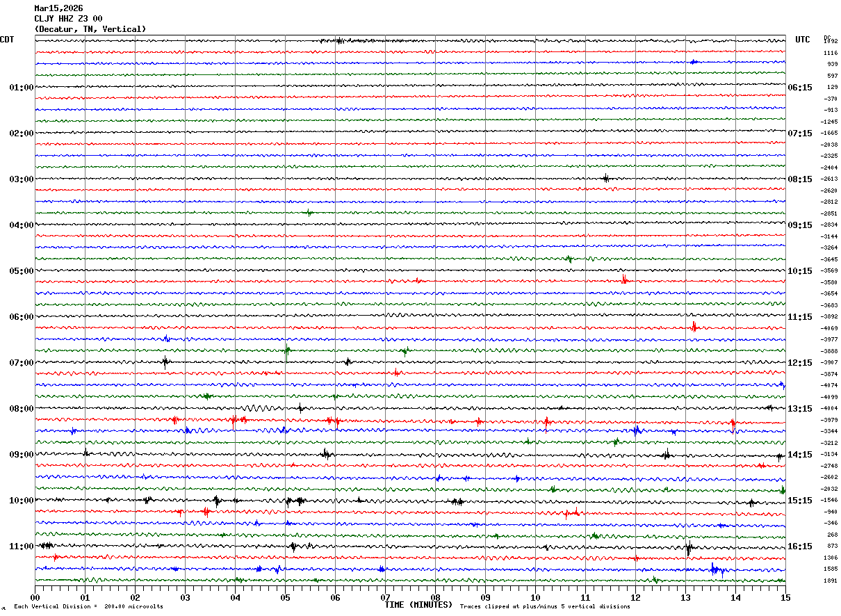Select the '08:00' CDT row label
Screen dimensions: 841x616
click(x=22, y=409)
